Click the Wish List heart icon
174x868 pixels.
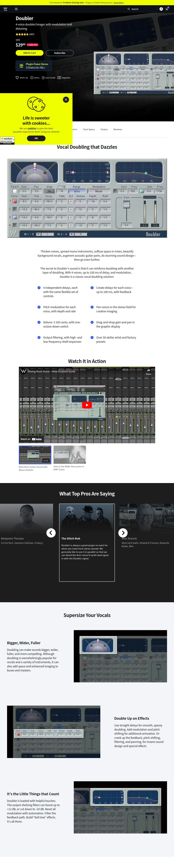tap(17, 78)
